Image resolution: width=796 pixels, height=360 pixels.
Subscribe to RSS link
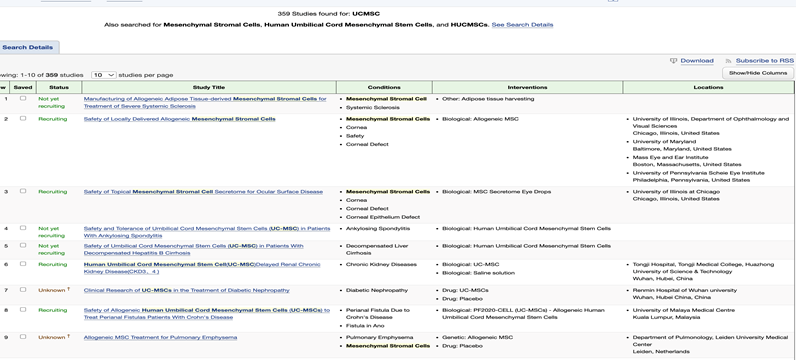pyautogui.click(x=765, y=61)
